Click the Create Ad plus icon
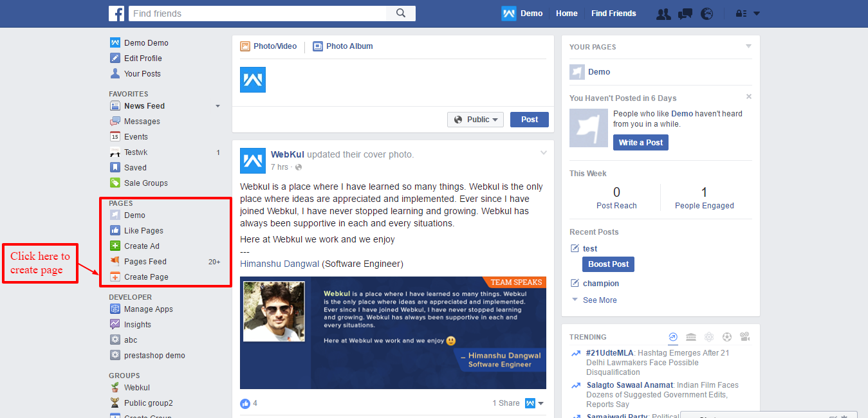 (x=115, y=246)
